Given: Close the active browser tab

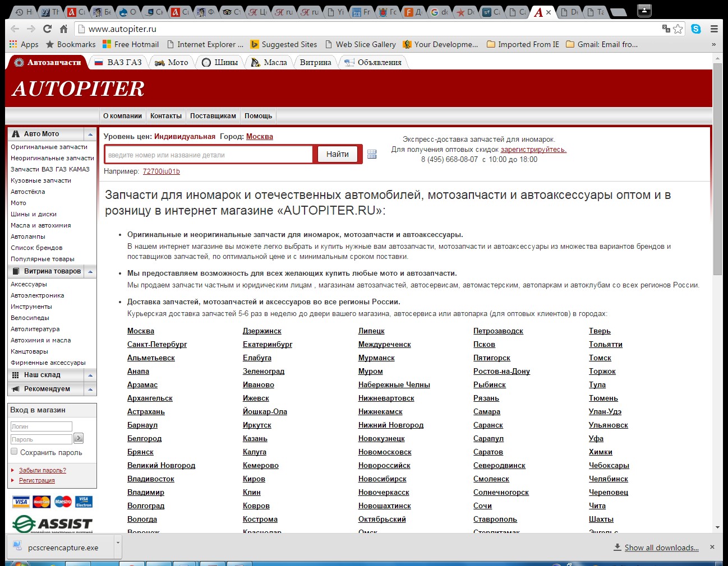Looking at the screenshot, I should click(x=549, y=12).
